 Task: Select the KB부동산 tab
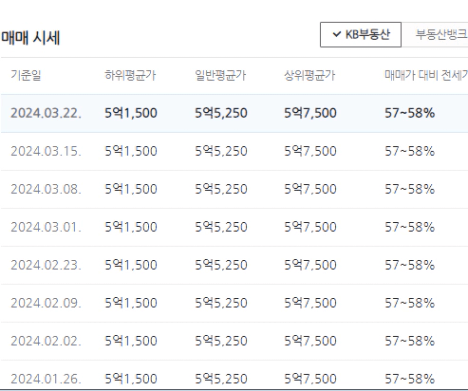[361, 35]
